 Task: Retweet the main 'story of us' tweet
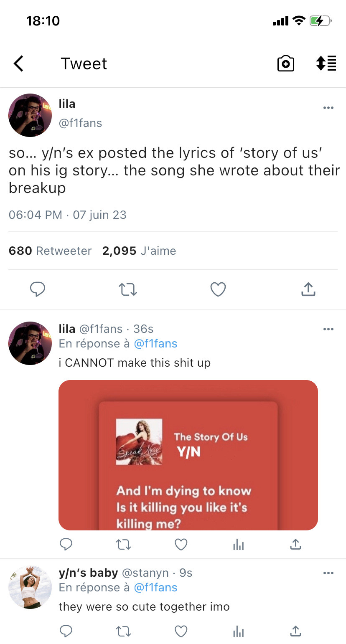pyautogui.click(x=128, y=289)
